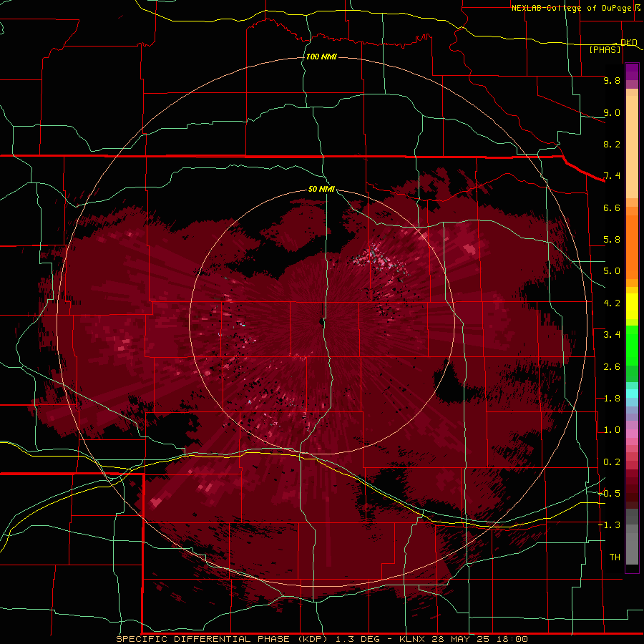Pick the bright green segment of the color bar
This screenshot has width=644, height=644.
click(632, 345)
